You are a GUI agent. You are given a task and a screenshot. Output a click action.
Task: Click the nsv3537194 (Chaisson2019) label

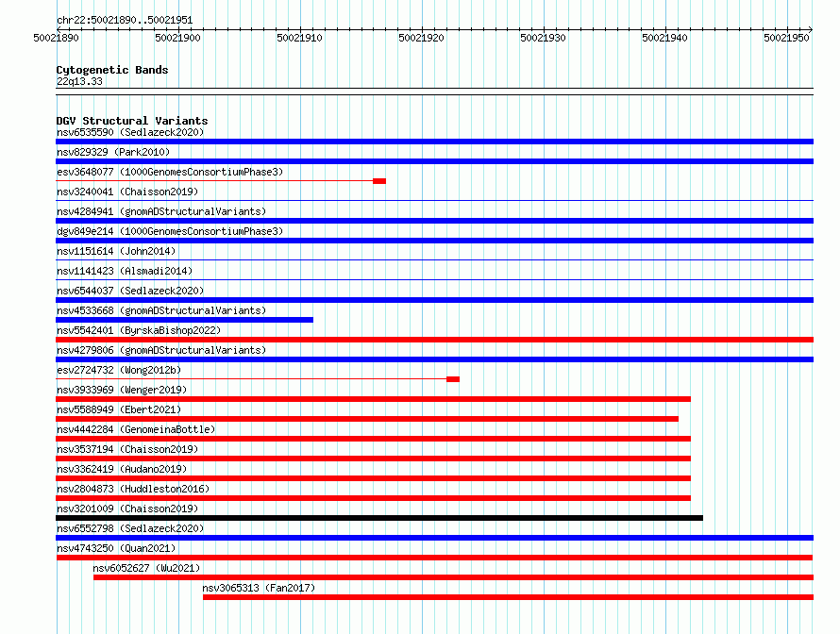click(127, 449)
